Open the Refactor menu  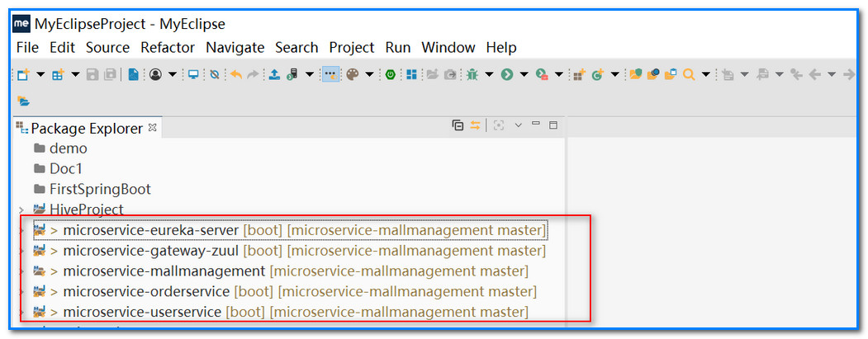(168, 48)
